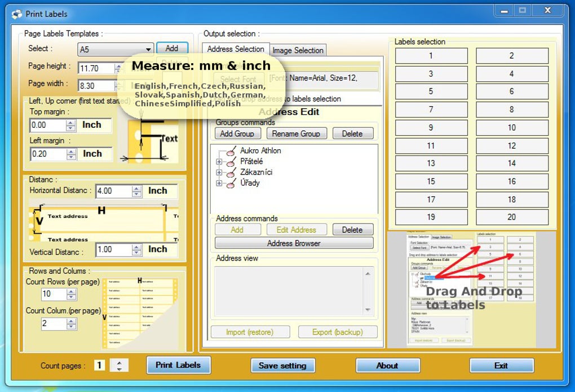
Task: Click the Count Rows value field
Action: coord(54,294)
